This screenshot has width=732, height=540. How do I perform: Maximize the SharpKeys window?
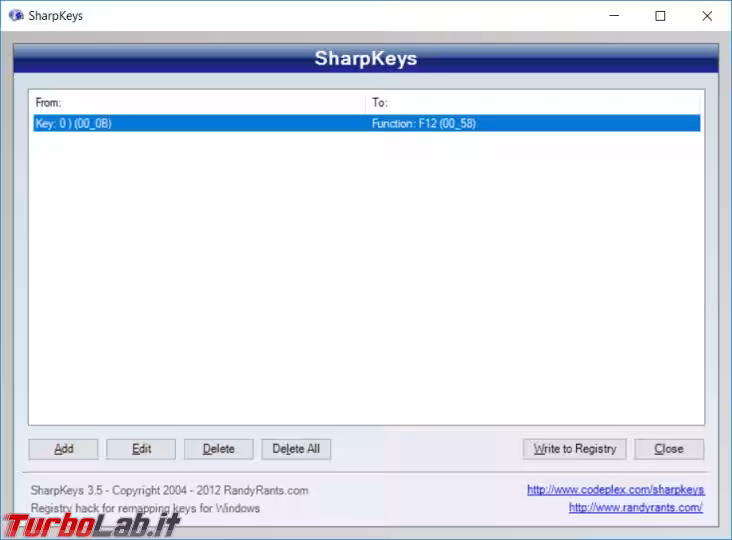pyautogui.click(x=660, y=16)
